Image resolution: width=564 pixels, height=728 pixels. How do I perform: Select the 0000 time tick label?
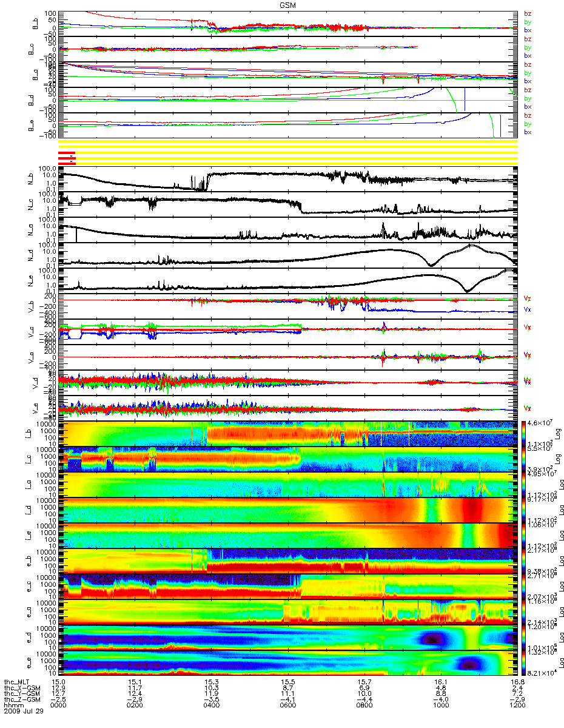(58, 706)
